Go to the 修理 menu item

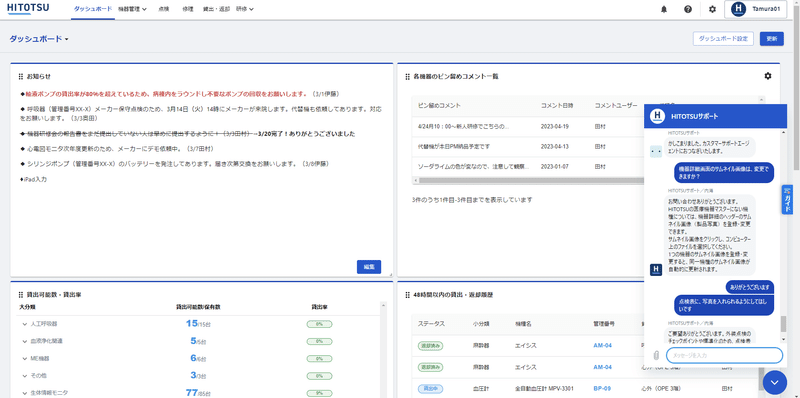click(187, 9)
